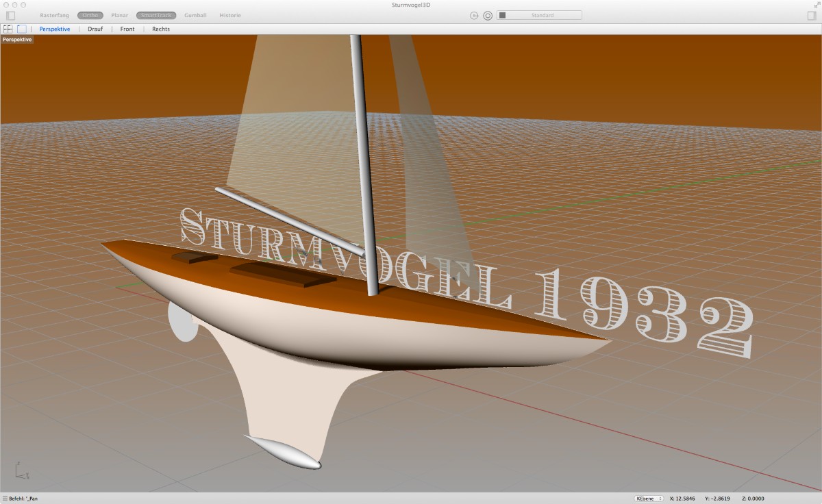This screenshot has height=504, width=822.
Task: Open the Perspektive viewport label menu
Action: (17, 40)
